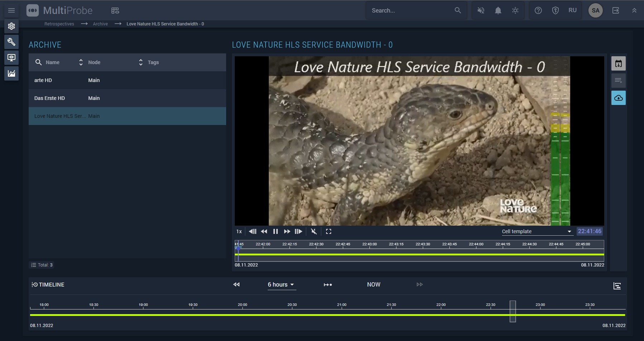Select the Das Erste HD archive row
Screen dimensions: 644x341
click(127, 98)
